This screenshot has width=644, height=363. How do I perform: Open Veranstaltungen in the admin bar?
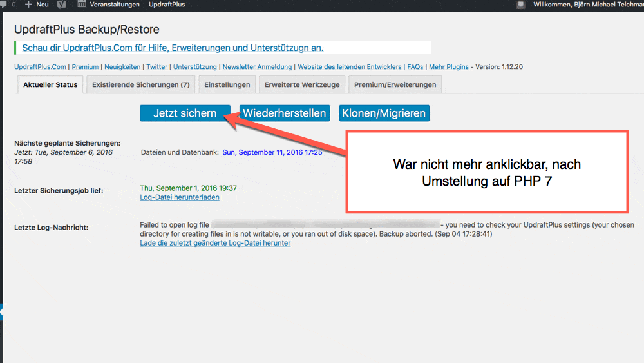pos(115,5)
